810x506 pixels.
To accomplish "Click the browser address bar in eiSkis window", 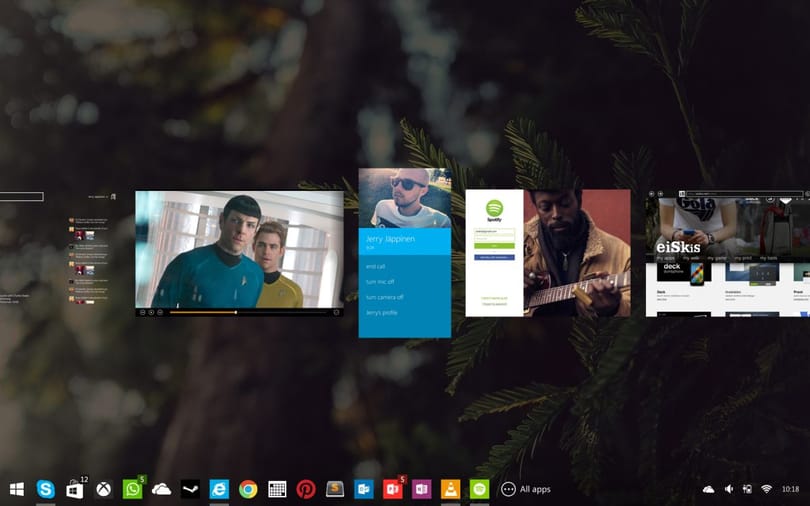I will coord(744,194).
